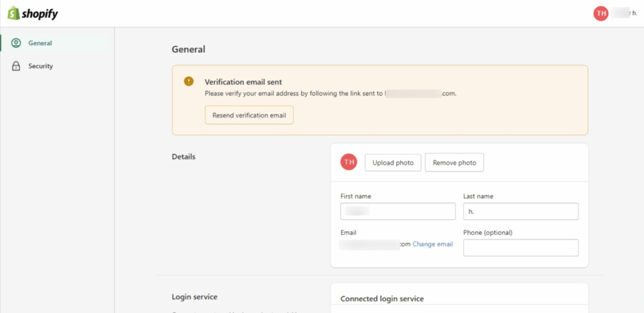Open the TH account avatar in header
Viewport: 644px width, 313px height.
click(x=601, y=13)
